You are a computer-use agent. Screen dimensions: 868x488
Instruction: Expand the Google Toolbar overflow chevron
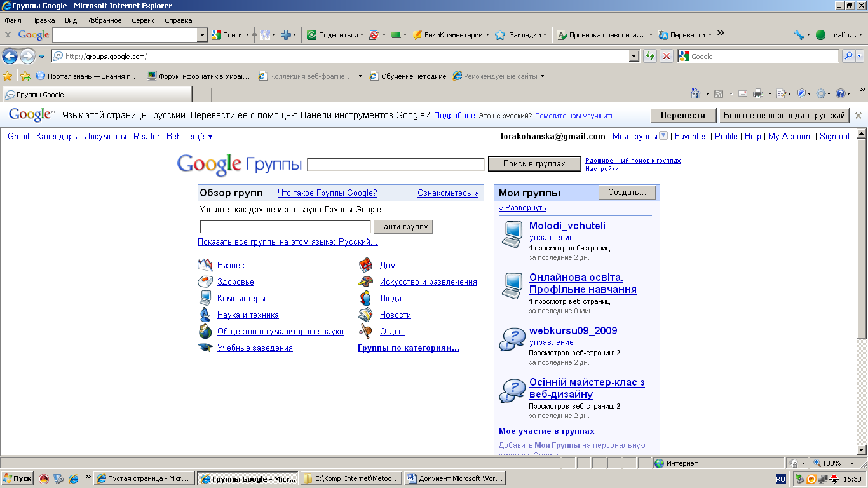click(721, 34)
